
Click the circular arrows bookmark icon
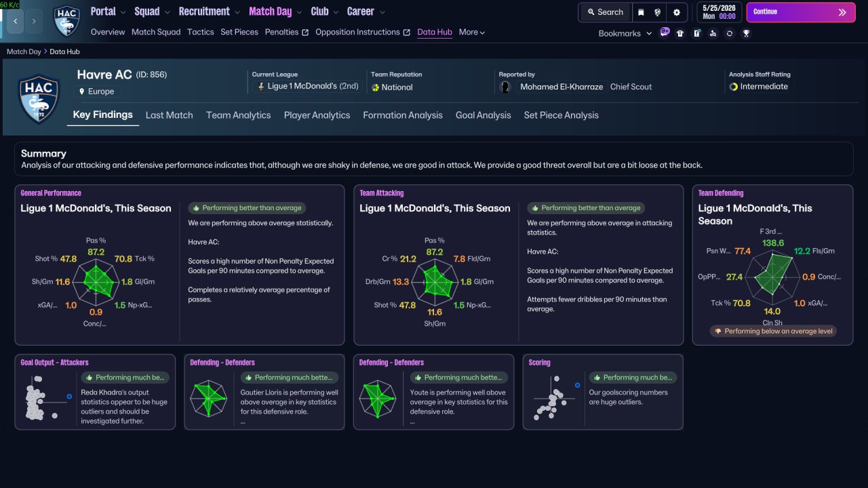(x=730, y=33)
